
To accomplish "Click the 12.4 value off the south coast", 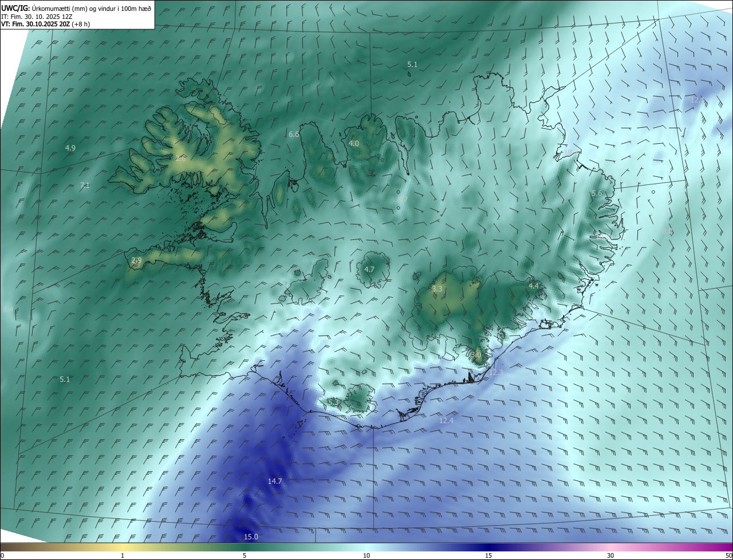I will click(x=446, y=420).
